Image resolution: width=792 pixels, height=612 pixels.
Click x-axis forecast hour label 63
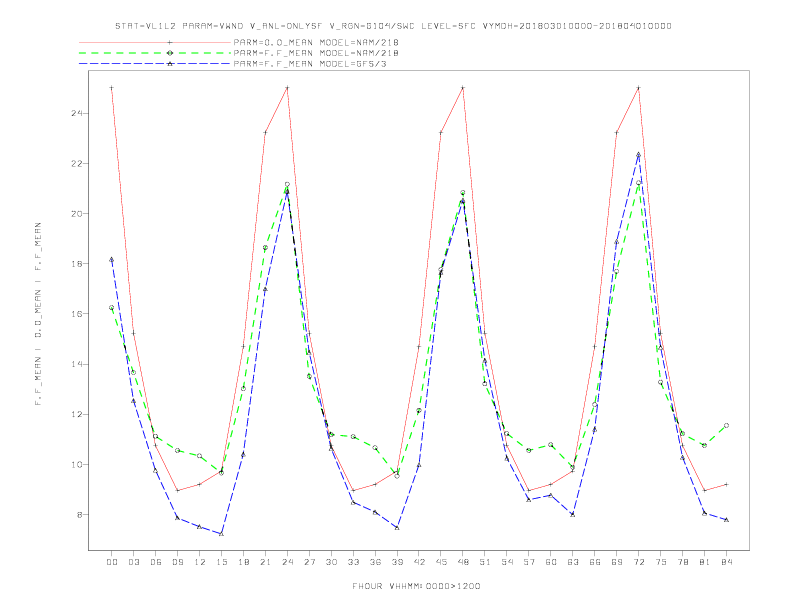click(573, 562)
